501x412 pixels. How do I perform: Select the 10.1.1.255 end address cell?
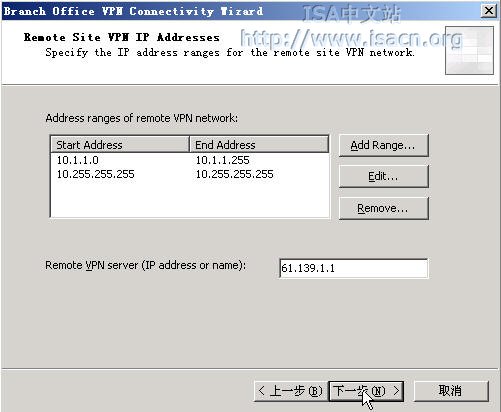coord(222,160)
